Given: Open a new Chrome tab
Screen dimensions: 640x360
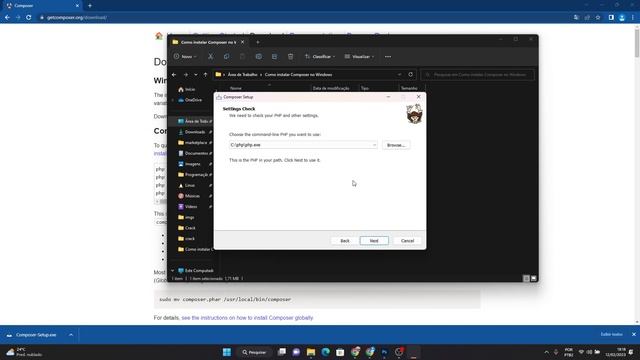Looking at the screenshot, I should click(90, 6).
